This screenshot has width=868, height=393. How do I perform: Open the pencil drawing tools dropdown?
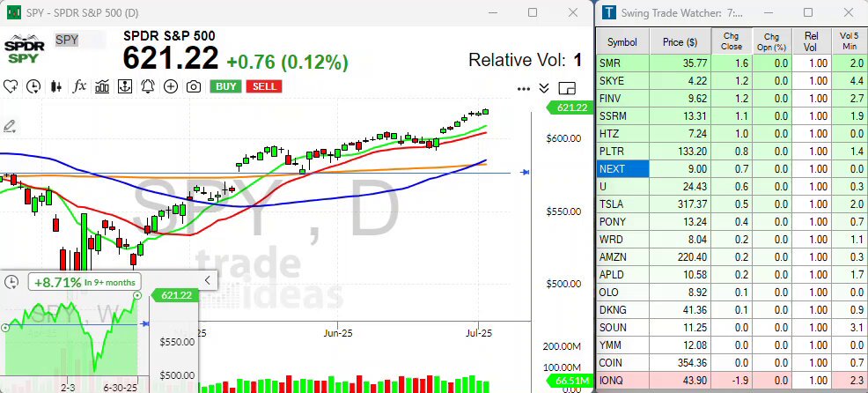[10, 126]
